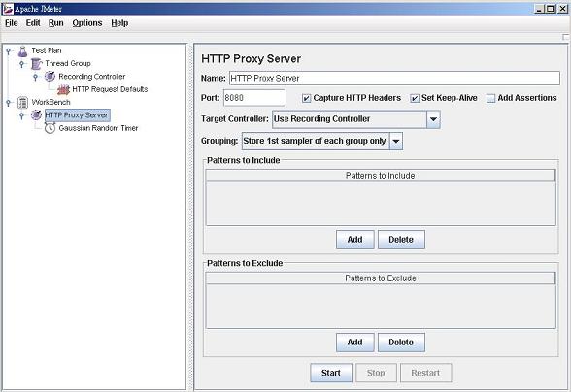The height and width of the screenshot is (392, 571).
Task: Click the WorkBench clipboard icon
Action: (22, 103)
